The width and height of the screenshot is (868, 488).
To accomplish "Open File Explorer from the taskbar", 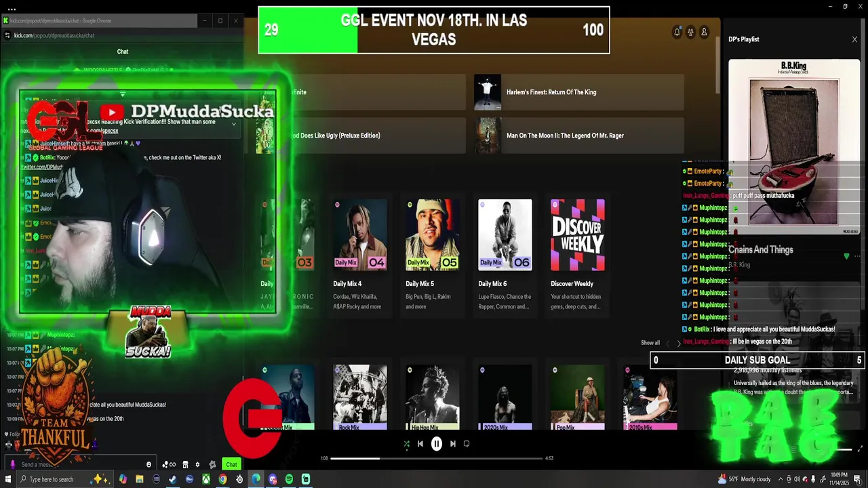I will (x=140, y=479).
